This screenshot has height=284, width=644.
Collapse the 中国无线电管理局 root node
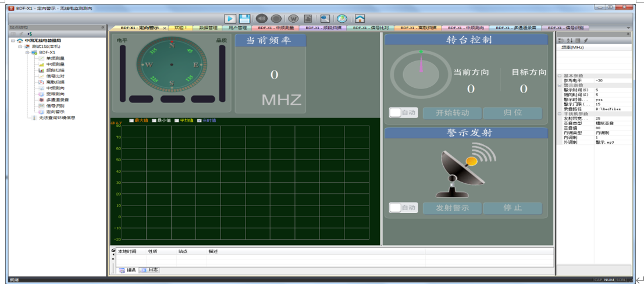13,41
